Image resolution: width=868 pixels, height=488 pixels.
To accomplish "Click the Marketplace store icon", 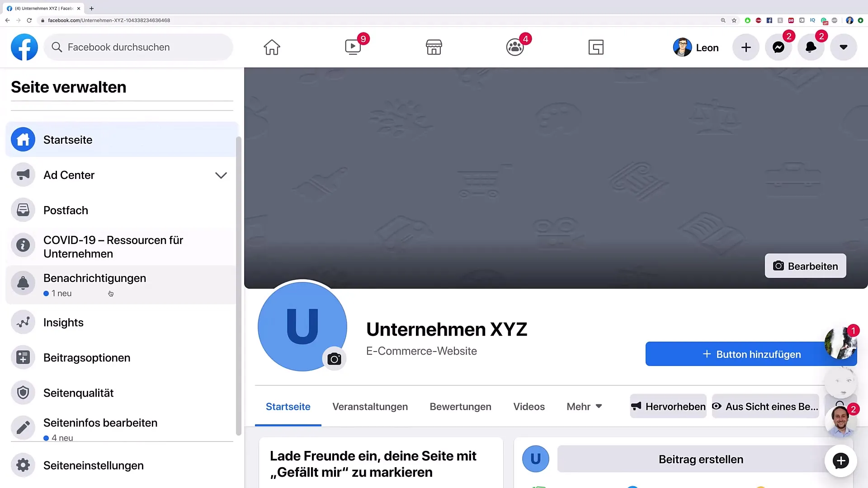I will point(434,47).
